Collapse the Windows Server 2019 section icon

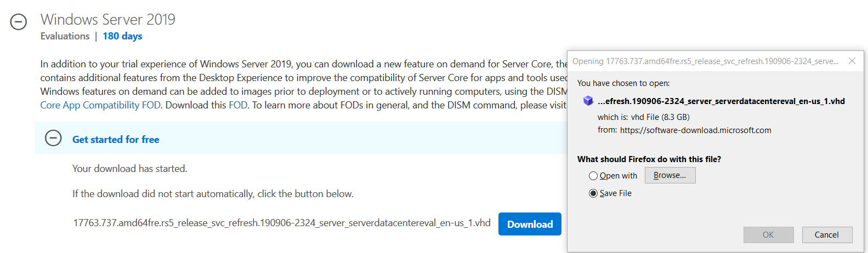coord(19,22)
